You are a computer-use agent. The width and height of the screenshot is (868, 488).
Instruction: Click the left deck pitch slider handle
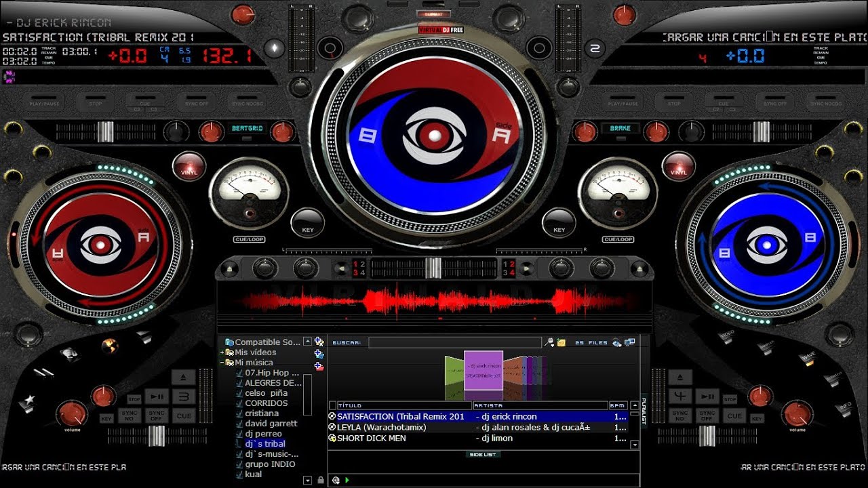tap(105, 131)
